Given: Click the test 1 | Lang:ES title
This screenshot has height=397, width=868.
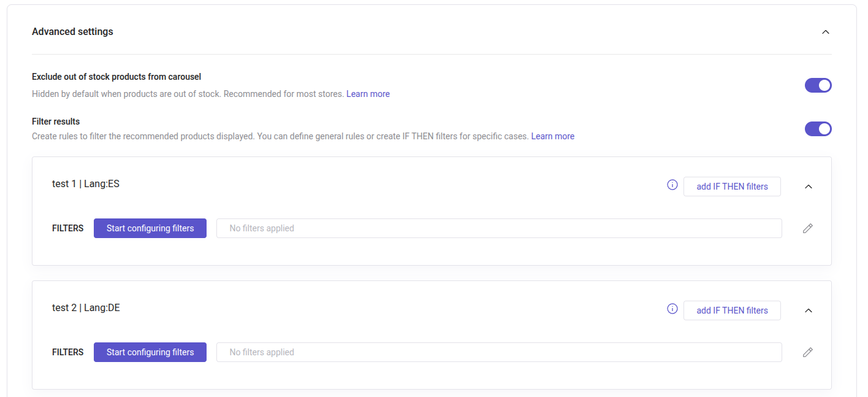Looking at the screenshot, I should [86, 183].
